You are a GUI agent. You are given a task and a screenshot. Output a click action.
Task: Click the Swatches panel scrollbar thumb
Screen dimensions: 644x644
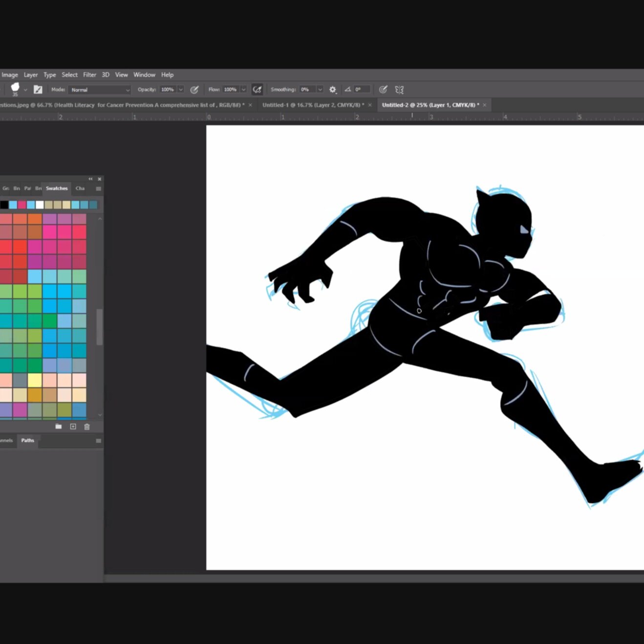coord(100,327)
